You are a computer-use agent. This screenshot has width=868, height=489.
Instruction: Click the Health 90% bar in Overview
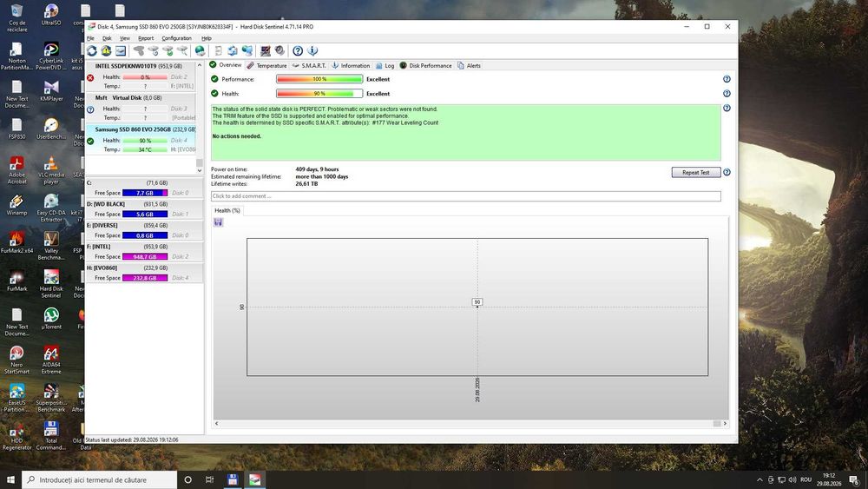pyautogui.click(x=319, y=94)
